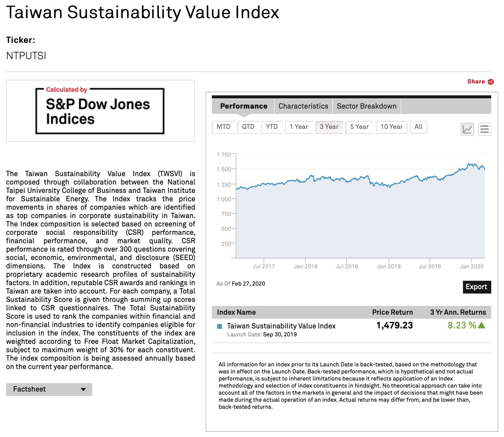Image resolution: width=504 pixels, height=437 pixels.
Task: Click the blue index legend swatch
Action: click(x=220, y=326)
